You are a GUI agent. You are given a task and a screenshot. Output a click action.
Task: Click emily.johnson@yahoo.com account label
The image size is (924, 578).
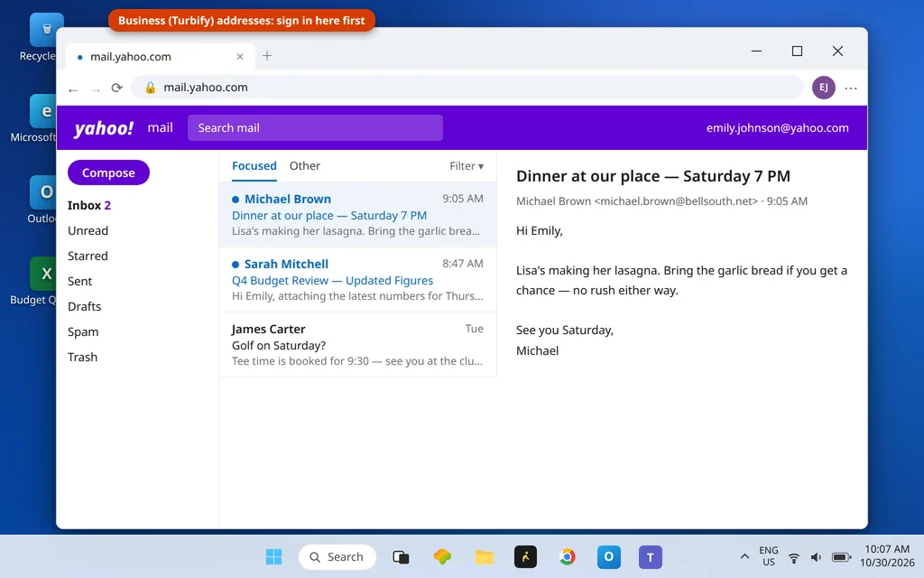pyautogui.click(x=777, y=128)
